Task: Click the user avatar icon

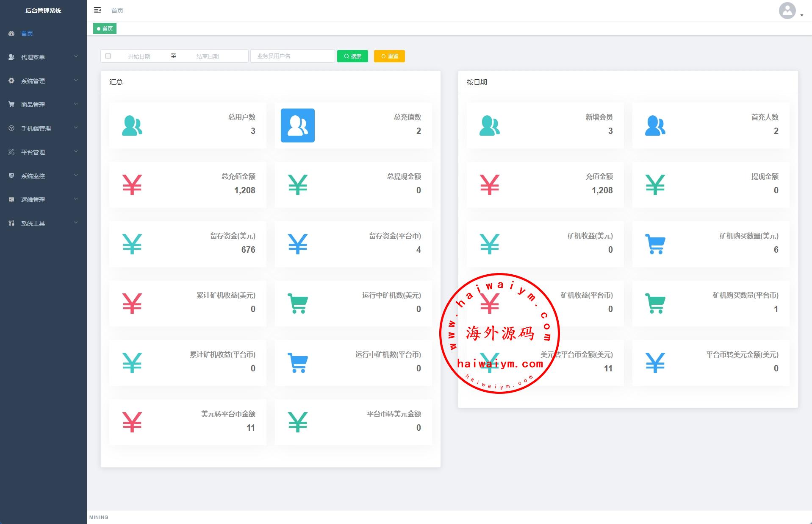Action: (787, 11)
